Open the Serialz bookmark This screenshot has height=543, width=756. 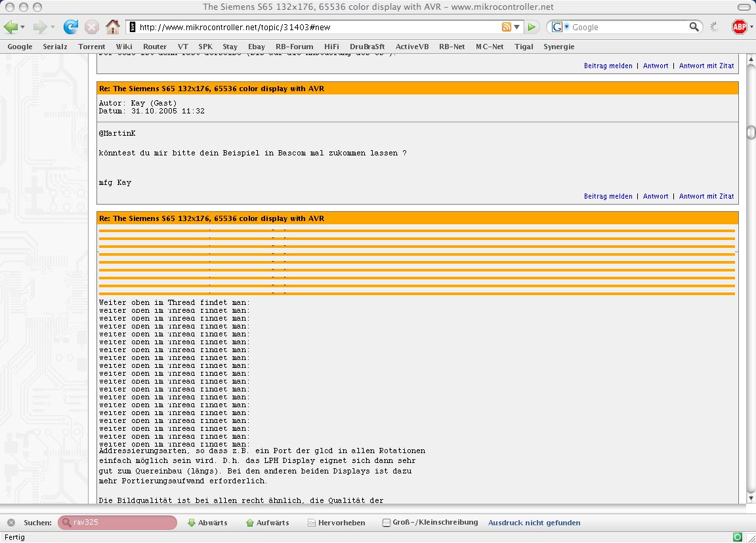pyautogui.click(x=55, y=47)
